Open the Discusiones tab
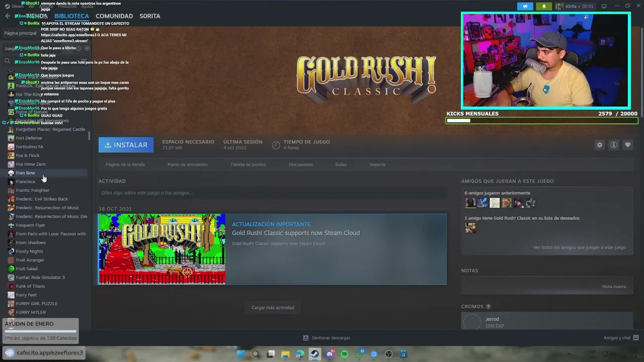The height and width of the screenshot is (362, 644). pos(300,164)
